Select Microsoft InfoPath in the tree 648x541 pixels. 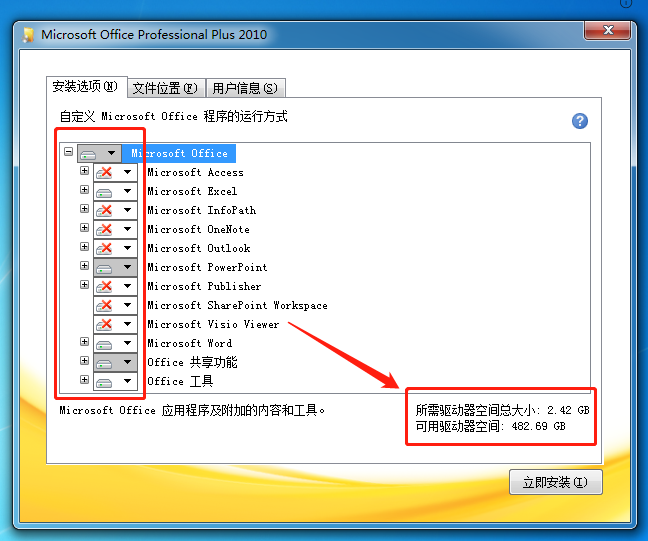point(202,210)
